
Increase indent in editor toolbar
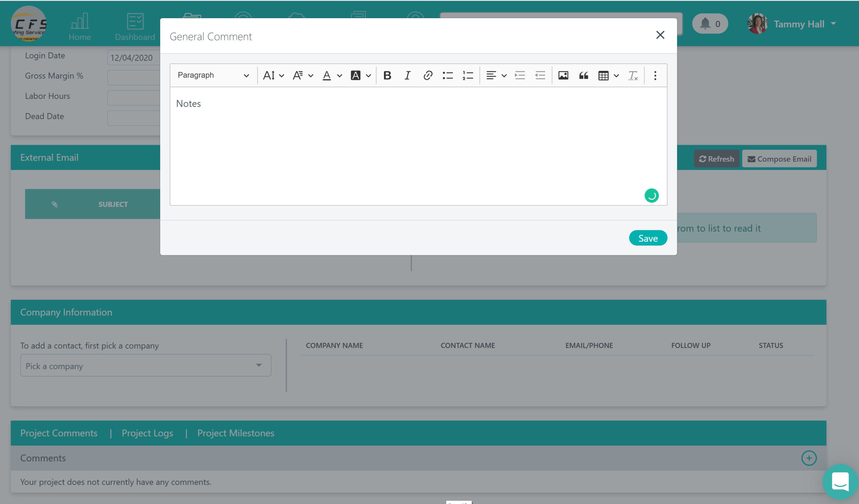point(519,75)
